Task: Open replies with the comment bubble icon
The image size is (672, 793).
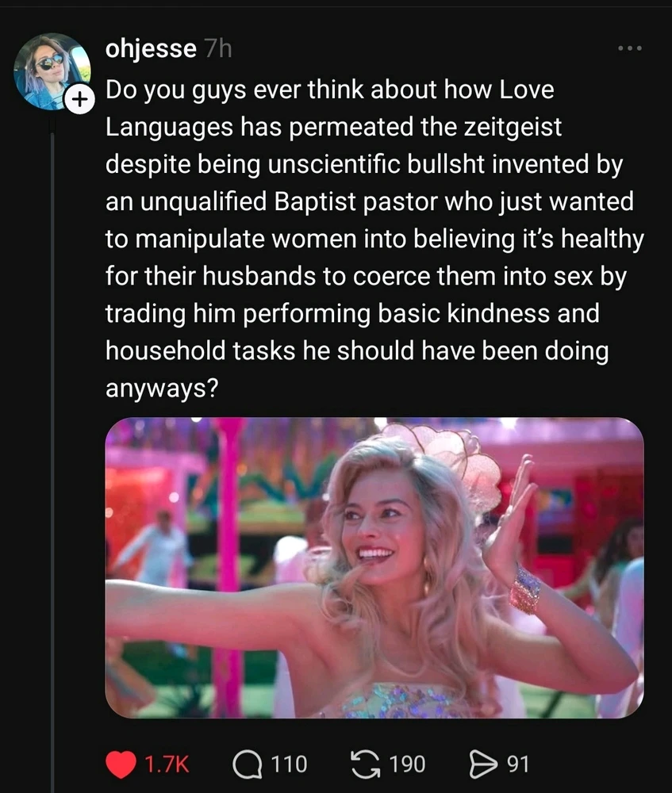Action: click(x=247, y=764)
